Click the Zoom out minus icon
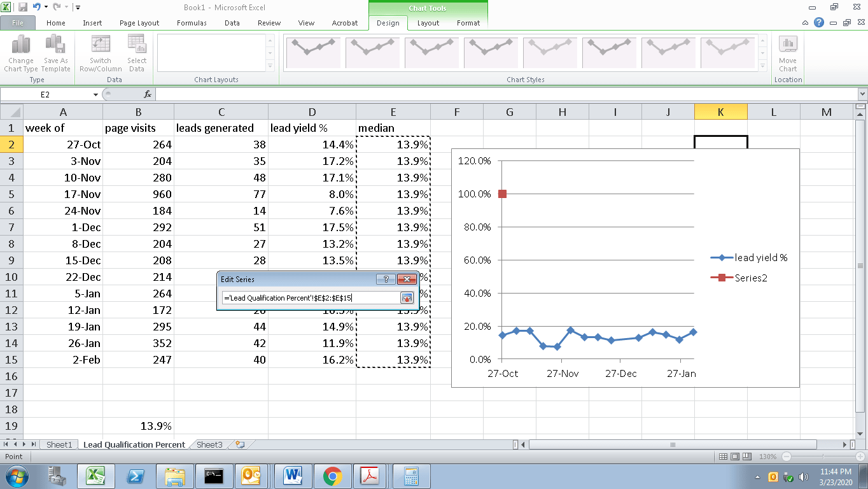The height and width of the screenshot is (489, 868). (x=787, y=457)
